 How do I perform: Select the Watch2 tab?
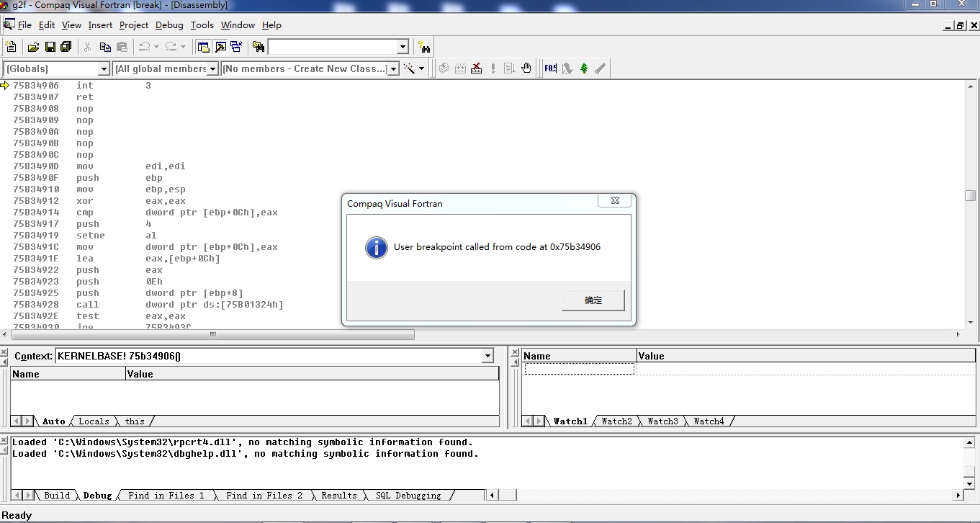(616, 421)
